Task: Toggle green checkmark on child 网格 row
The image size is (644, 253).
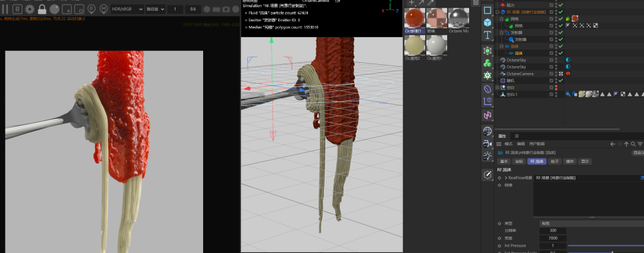Action: (x=560, y=25)
